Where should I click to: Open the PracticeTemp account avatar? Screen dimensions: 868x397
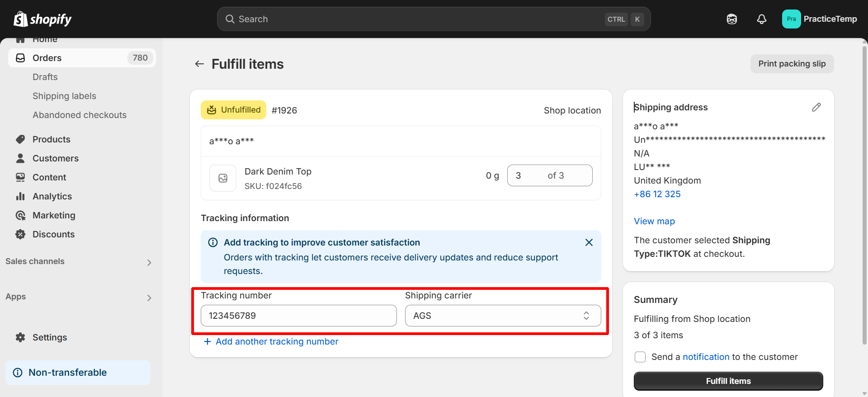(791, 19)
